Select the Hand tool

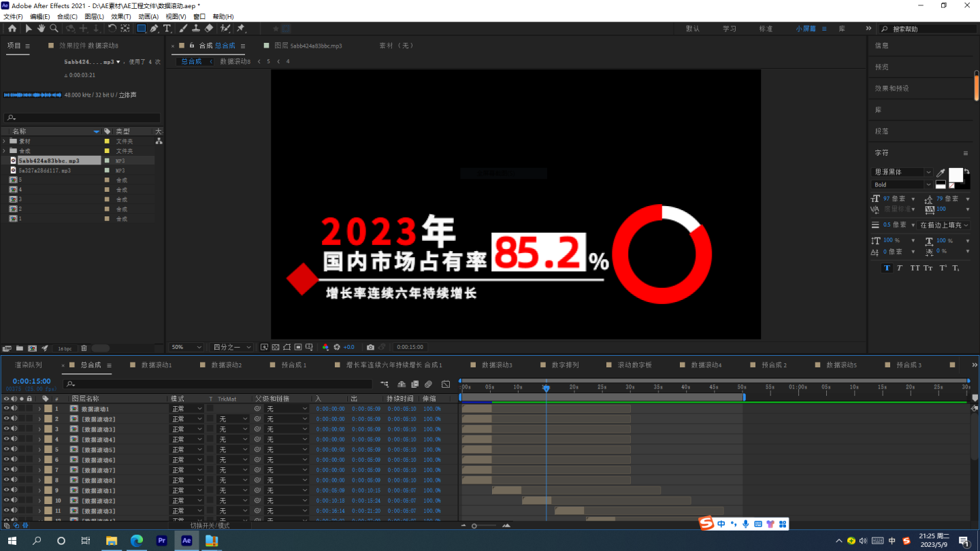41,29
